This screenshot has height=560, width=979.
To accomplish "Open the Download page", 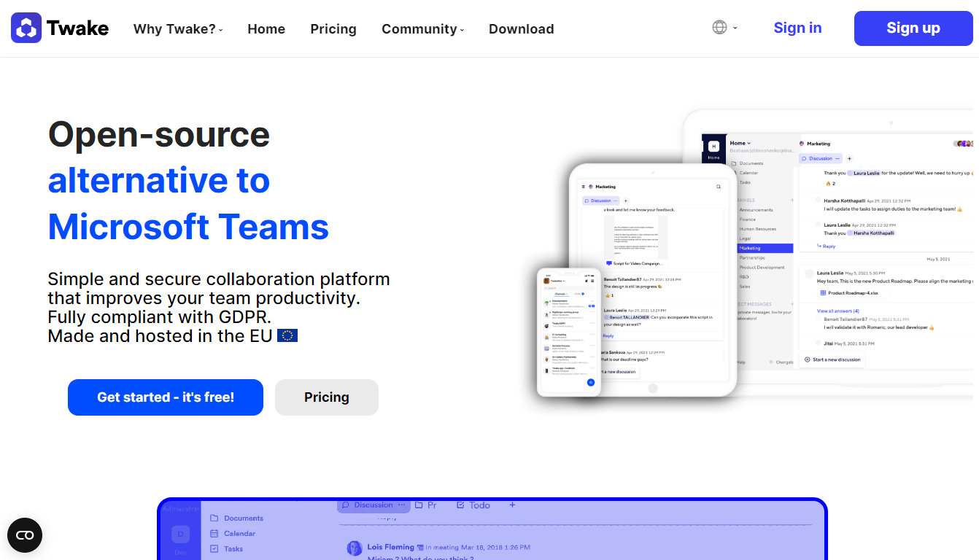I will click(x=522, y=29).
